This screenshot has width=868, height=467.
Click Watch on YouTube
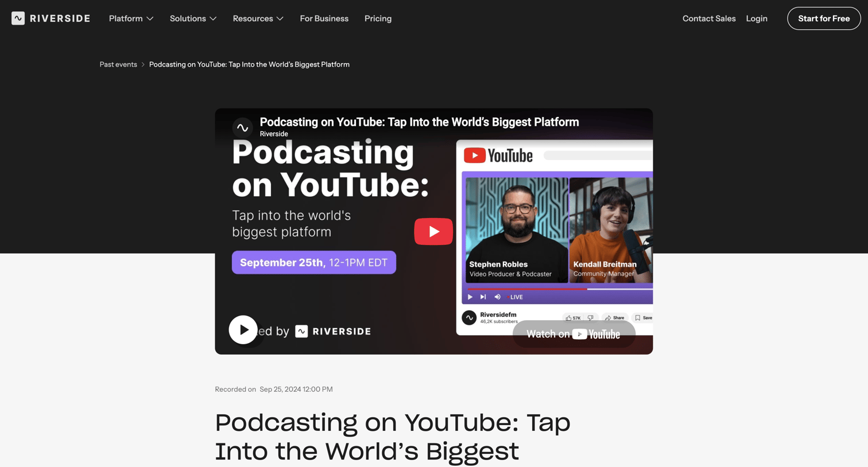coord(573,334)
